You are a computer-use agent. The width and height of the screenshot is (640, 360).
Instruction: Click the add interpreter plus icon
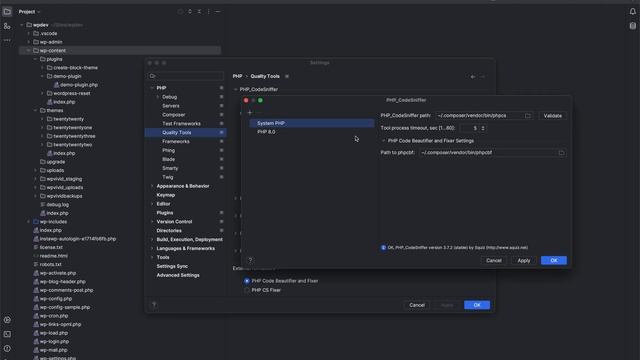point(250,113)
